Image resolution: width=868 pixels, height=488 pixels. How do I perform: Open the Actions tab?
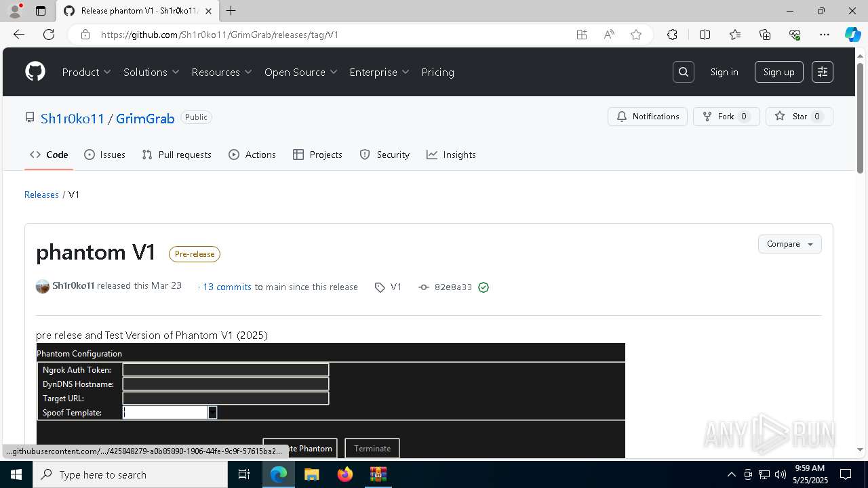[252, 155]
